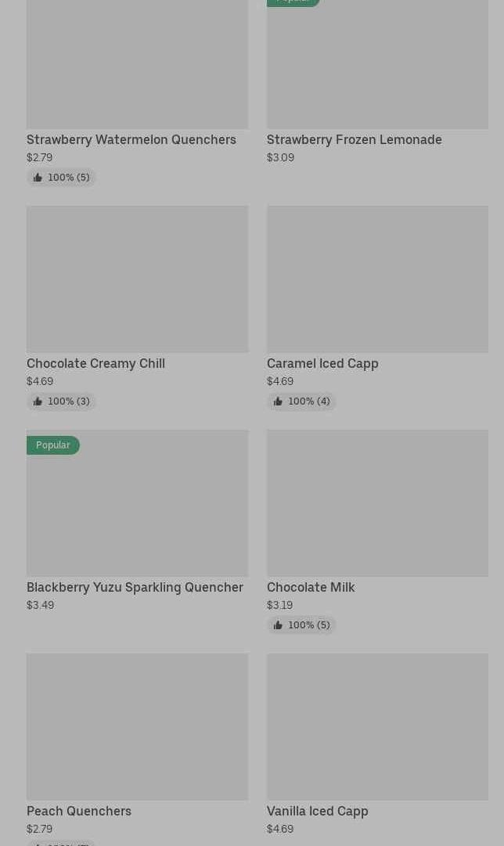The height and width of the screenshot is (846, 504).
Task: Click the Blackberry Yuzu Sparkling Quencher title
Action: click(135, 587)
